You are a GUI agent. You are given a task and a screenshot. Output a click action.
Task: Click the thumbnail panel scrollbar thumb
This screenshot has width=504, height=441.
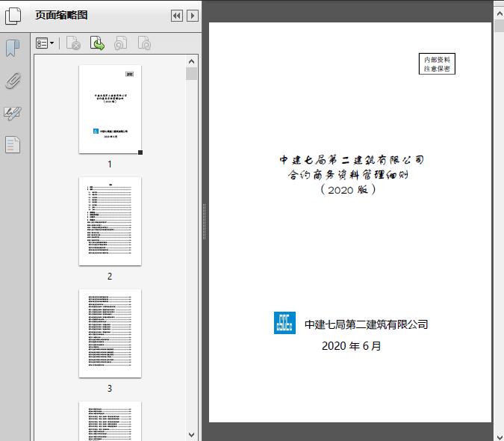192,74
